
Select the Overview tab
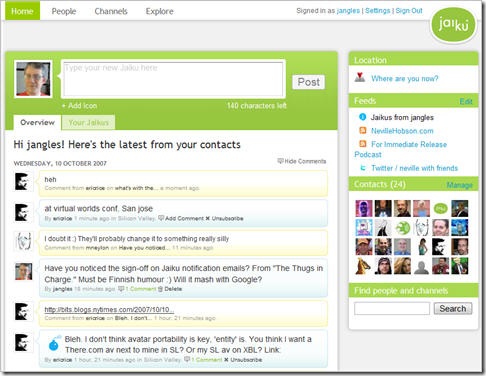[x=37, y=123]
